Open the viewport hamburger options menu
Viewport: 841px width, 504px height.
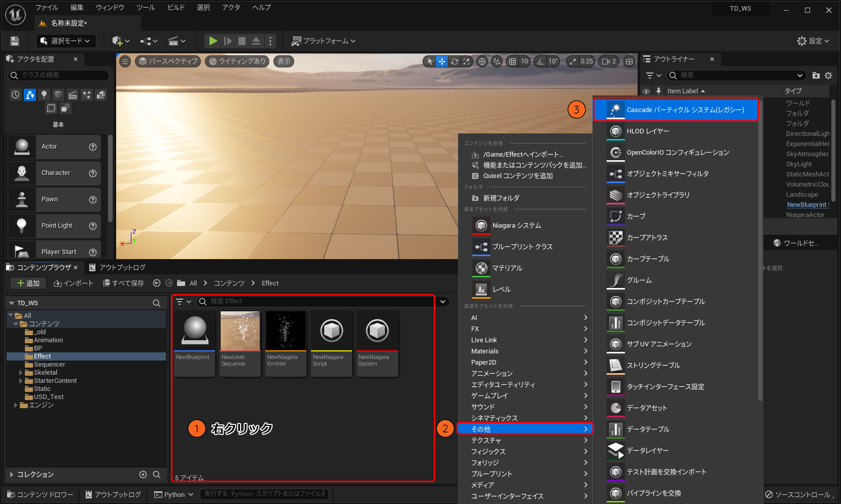125,61
